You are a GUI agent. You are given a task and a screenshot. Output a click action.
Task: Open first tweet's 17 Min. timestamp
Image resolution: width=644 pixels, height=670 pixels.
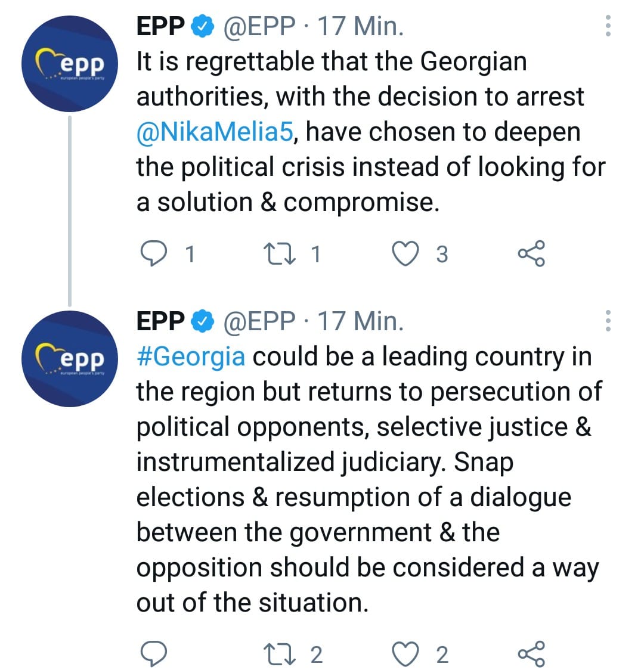(x=360, y=26)
